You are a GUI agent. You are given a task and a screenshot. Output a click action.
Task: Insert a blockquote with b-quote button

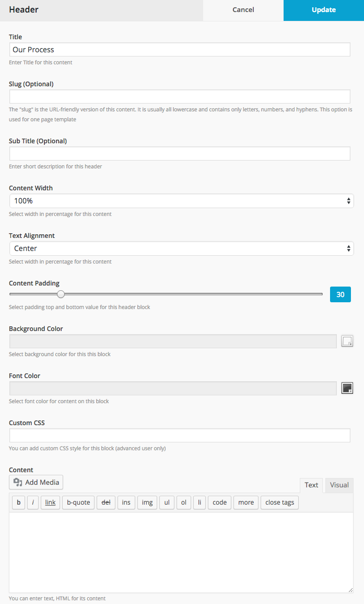78,503
